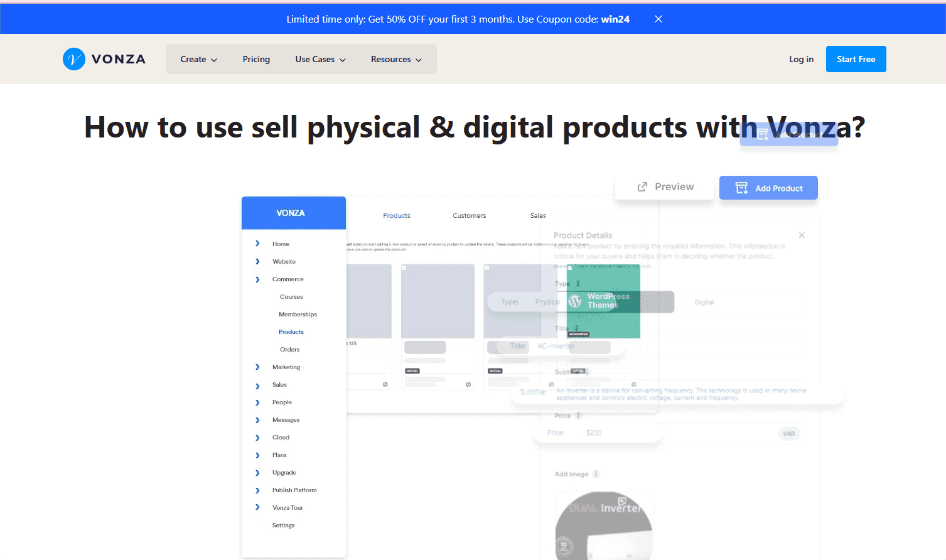Expand the Marketing chevron in sidebar
The image size is (946, 560).
[257, 367]
